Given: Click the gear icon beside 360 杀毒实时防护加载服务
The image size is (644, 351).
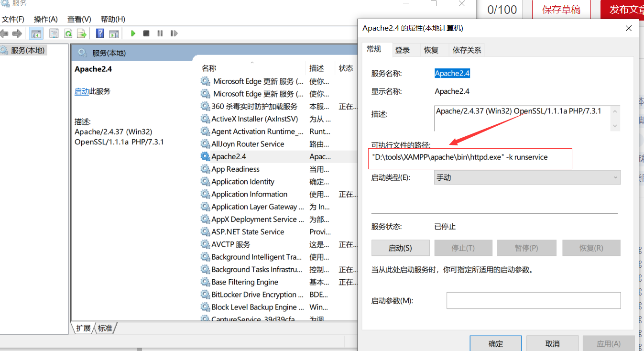Looking at the screenshot, I should point(205,106).
